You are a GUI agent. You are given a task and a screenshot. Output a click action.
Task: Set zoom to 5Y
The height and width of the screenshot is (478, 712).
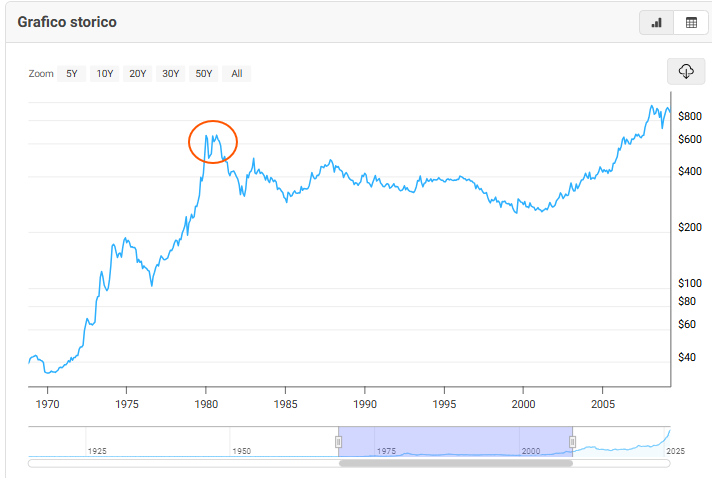point(72,73)
